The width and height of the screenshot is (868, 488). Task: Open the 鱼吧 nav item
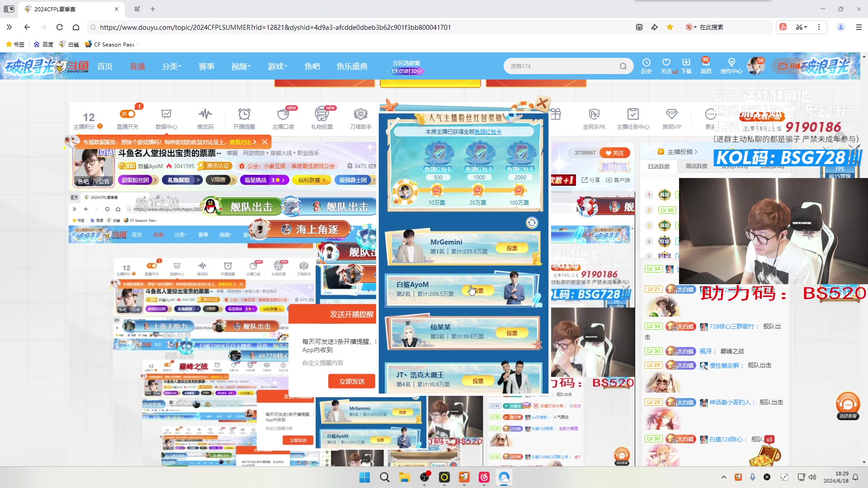coord(312,66)
